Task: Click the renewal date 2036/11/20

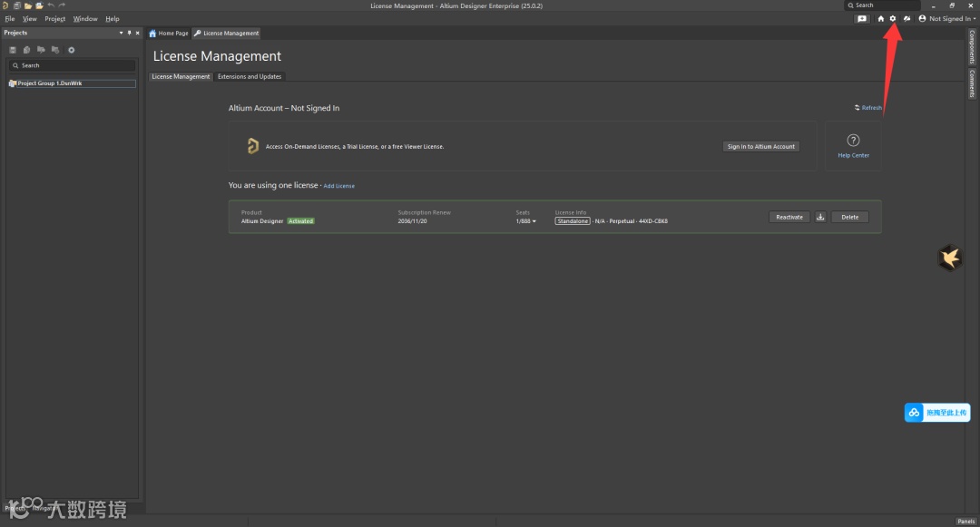Action: click(x=413, y=221)
